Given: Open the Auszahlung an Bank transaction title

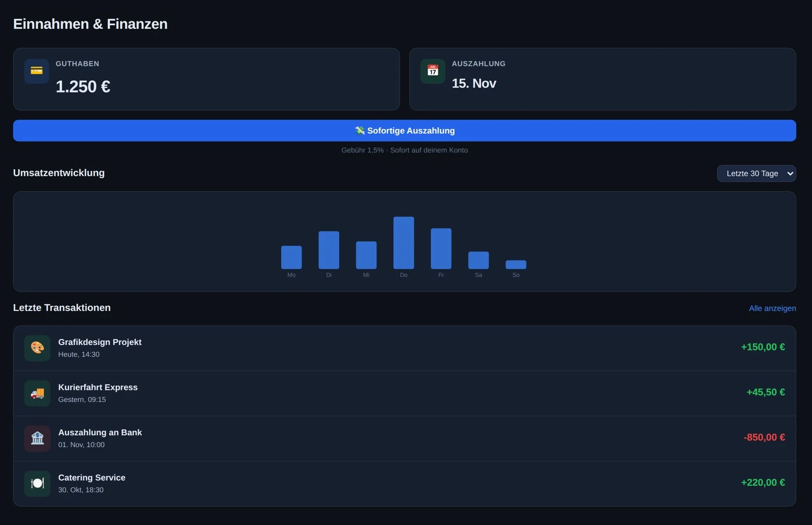Looking at the screenshot, I should click(100, 432).
